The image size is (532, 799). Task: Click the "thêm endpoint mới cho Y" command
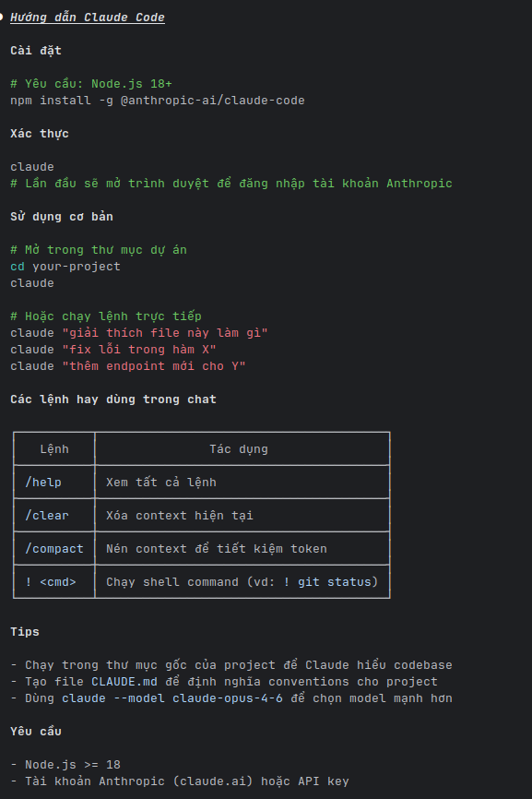pos(128,366)
